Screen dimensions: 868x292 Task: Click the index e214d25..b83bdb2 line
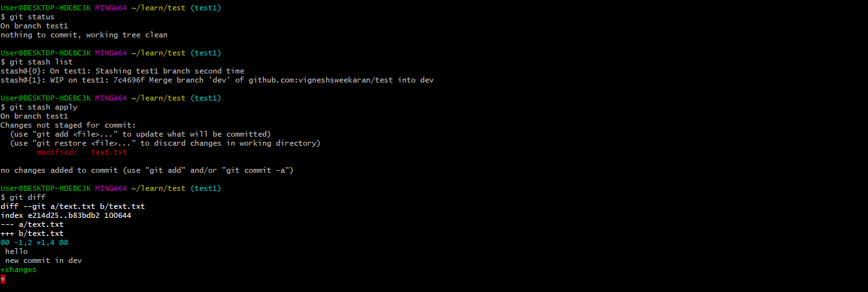[66, 215]
